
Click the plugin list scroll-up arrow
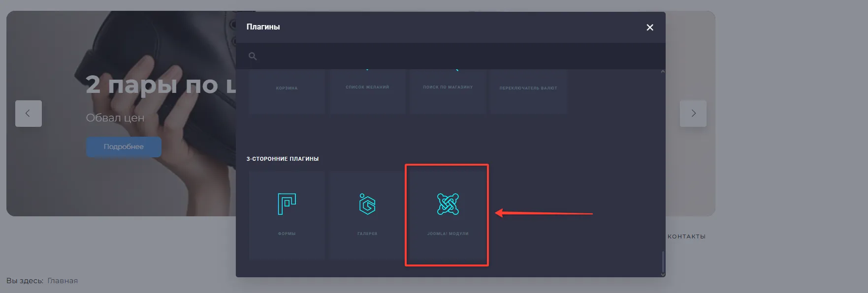point(663,72)
